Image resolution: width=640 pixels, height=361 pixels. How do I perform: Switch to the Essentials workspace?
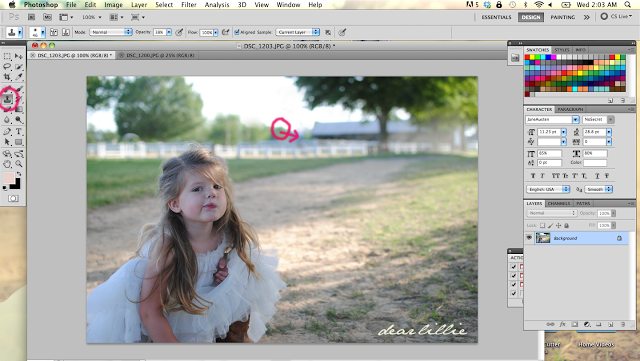496,17
